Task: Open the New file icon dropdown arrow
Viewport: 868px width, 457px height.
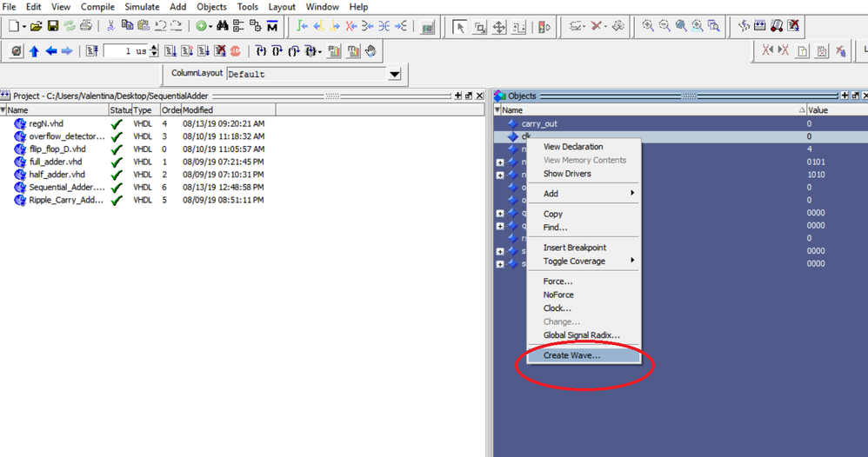Action: click(x=23, y=27)
